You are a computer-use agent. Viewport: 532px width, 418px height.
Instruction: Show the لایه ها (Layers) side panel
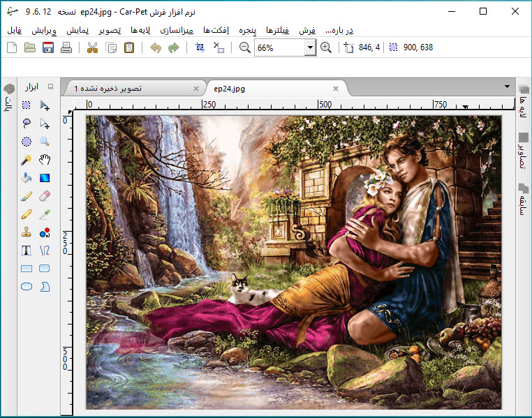524,100
